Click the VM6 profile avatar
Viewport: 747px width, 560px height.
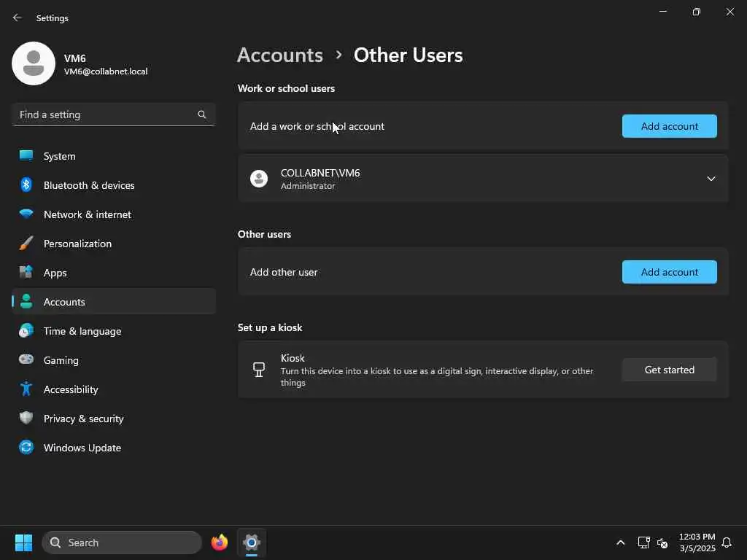pos(34,63)
